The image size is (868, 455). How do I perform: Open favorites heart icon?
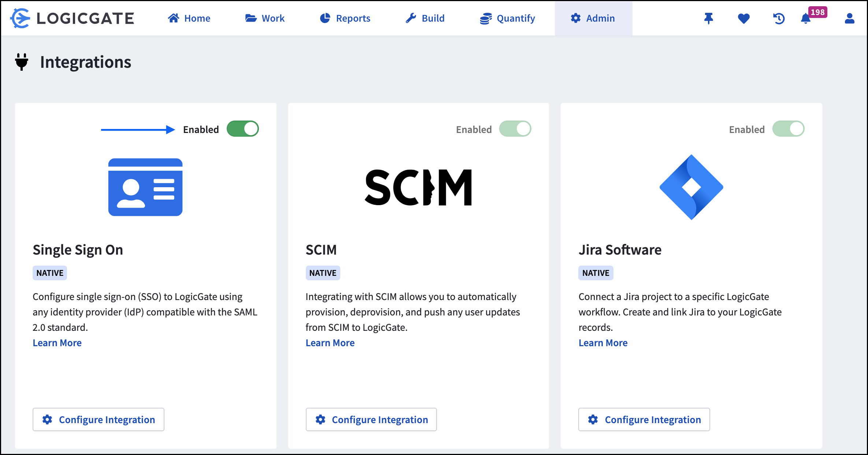(x=743, y=18)
